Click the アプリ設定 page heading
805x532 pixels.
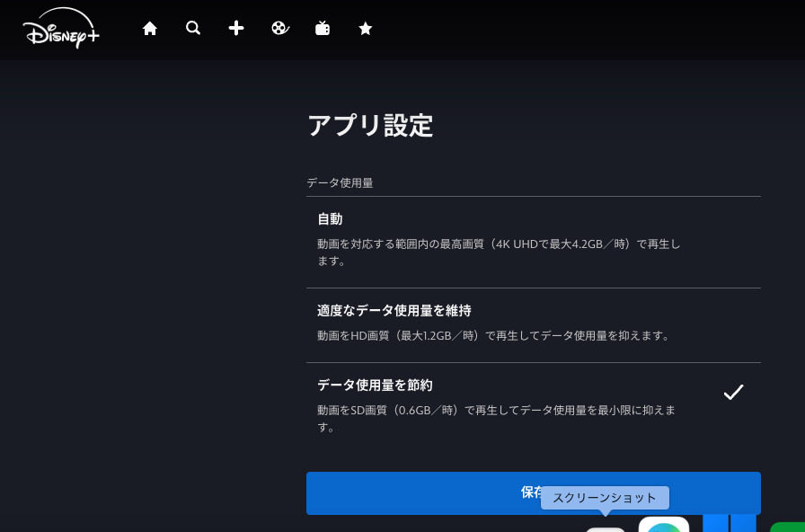coord(370,126)
